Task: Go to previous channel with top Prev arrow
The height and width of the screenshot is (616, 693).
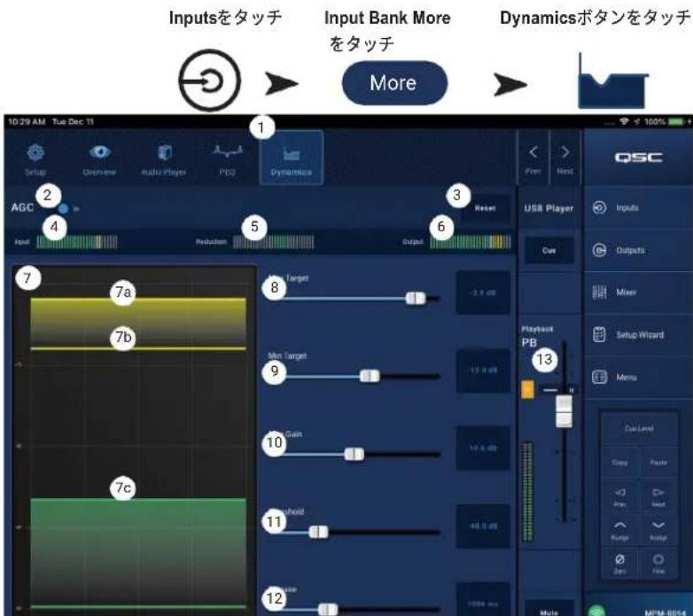Action: (533, 158)
